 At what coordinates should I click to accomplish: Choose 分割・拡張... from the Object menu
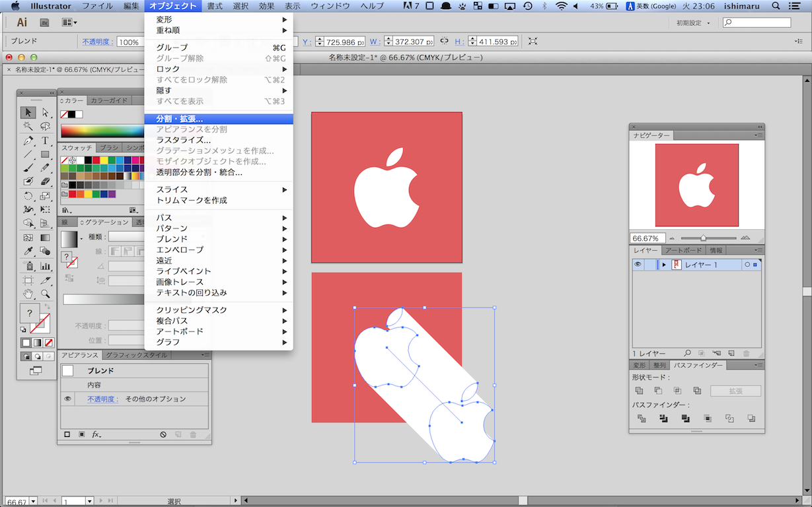tap(219, 119)
